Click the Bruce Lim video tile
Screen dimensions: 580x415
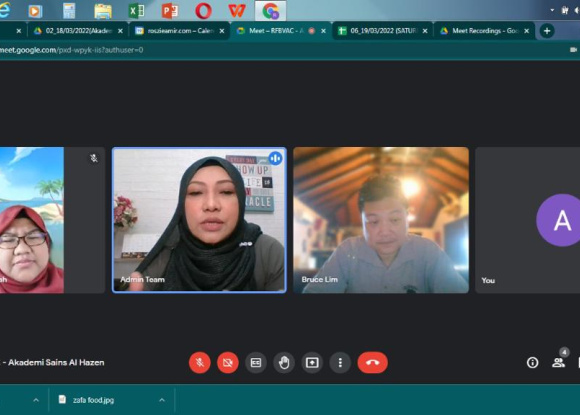(x=381, y=220)
